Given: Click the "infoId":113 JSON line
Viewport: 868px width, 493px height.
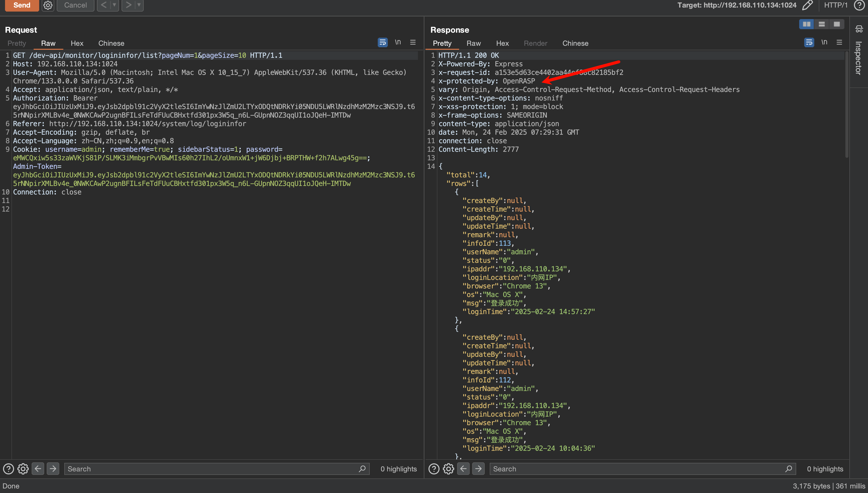Looking at the screenshot, I should click(488, 243).
